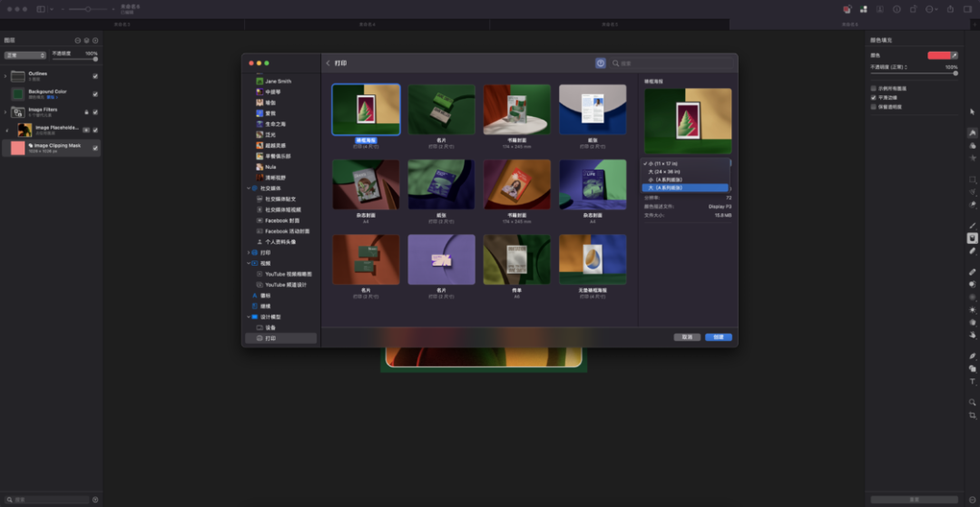Switch to the 未命名 5 document tab
Image resolution: width=980 pixels, height=507 pixels.
coord(610,24)
